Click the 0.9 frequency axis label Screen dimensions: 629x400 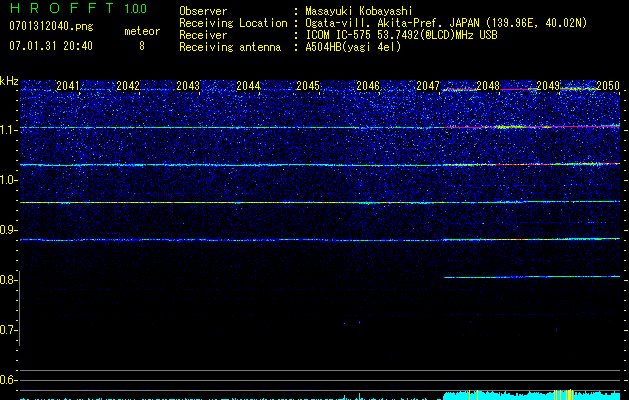click(9, 230)
